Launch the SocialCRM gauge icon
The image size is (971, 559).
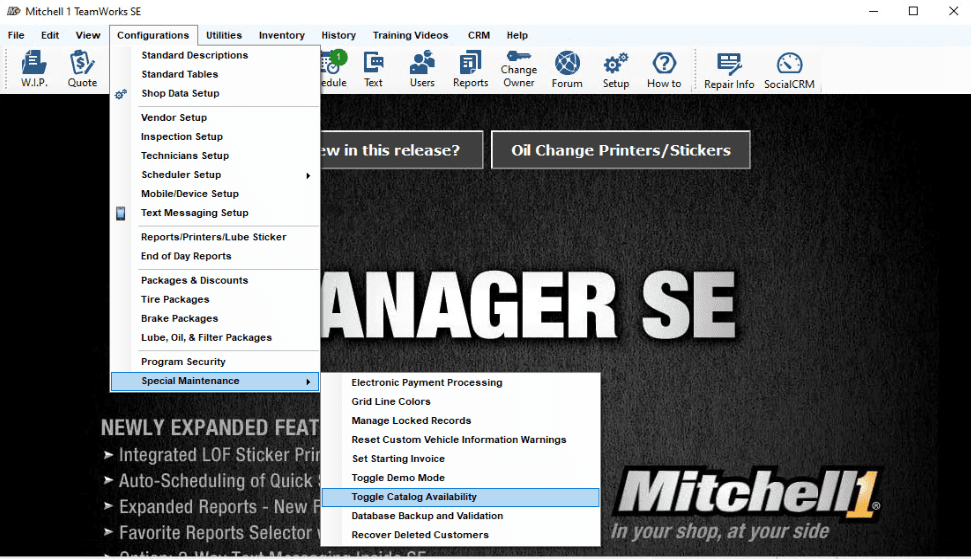[x=789, y=70]
